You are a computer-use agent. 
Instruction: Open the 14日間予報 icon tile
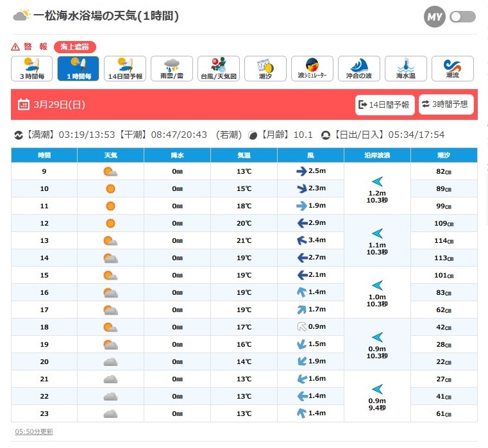coord(125,69)
